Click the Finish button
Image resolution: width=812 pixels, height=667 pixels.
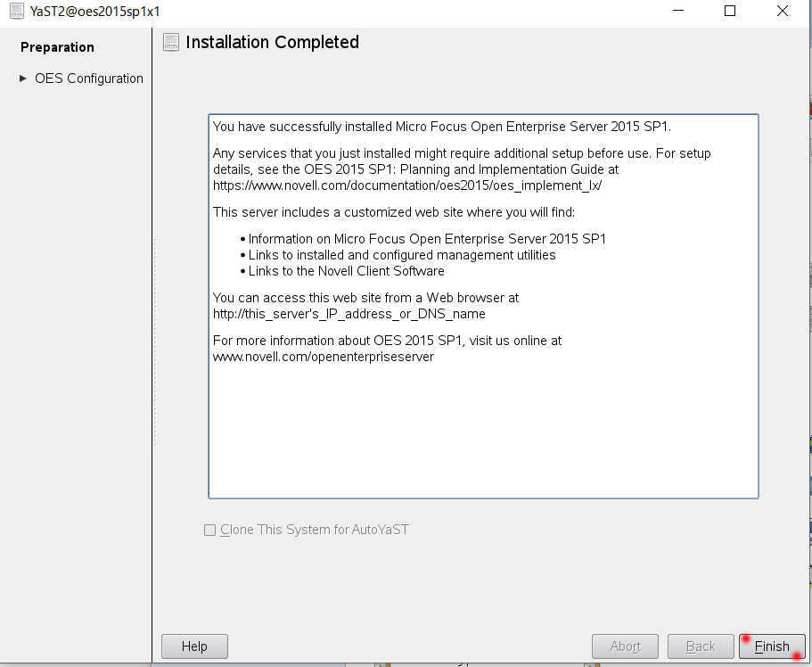click(772, 646)
